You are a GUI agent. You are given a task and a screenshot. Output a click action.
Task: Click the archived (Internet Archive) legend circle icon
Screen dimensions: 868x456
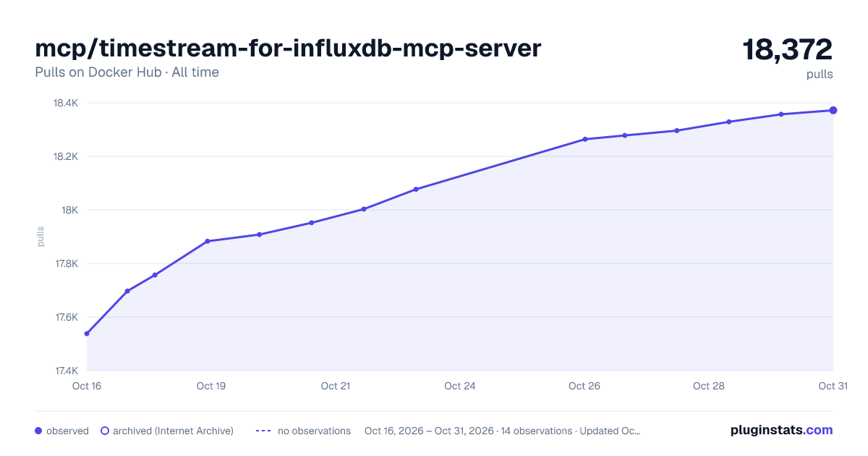pos(105,431)
